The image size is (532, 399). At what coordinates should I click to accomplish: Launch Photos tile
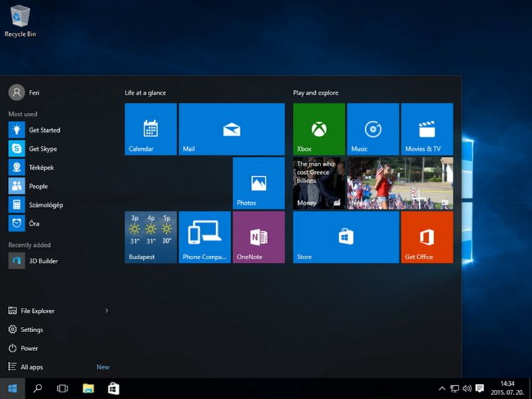coord(259,183)
